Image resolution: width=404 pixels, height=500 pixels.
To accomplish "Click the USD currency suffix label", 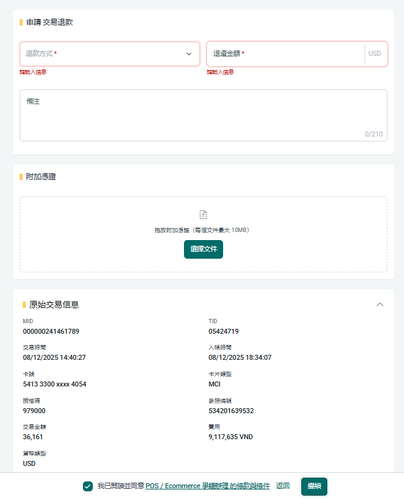I will pyautogui.click(x=375, y=53).
